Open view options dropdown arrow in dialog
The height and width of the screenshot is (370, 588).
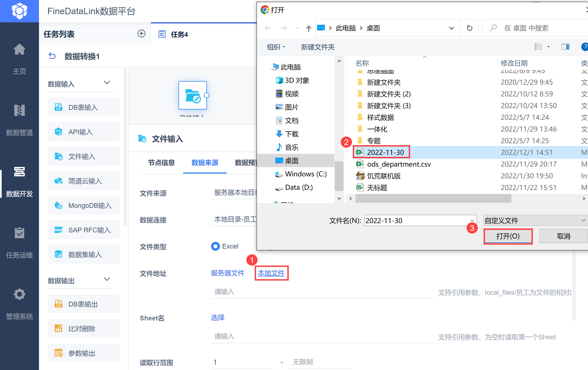click(548, 47)
